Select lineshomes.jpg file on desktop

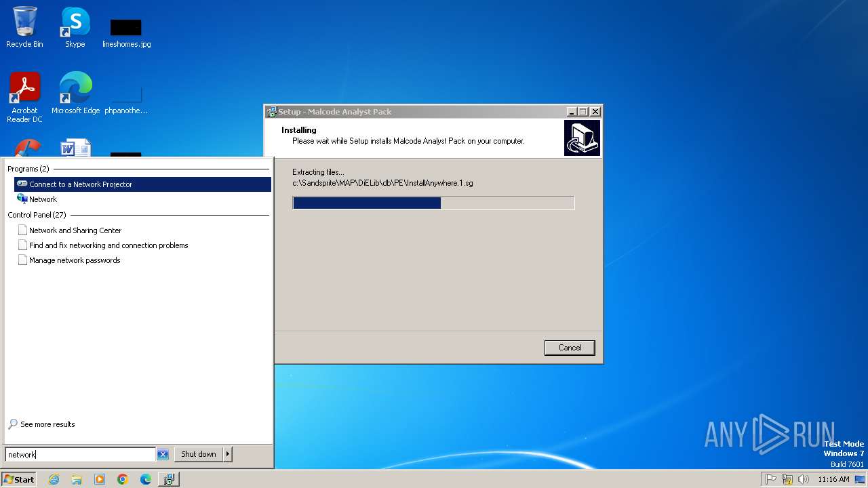[x=126, y=33]
